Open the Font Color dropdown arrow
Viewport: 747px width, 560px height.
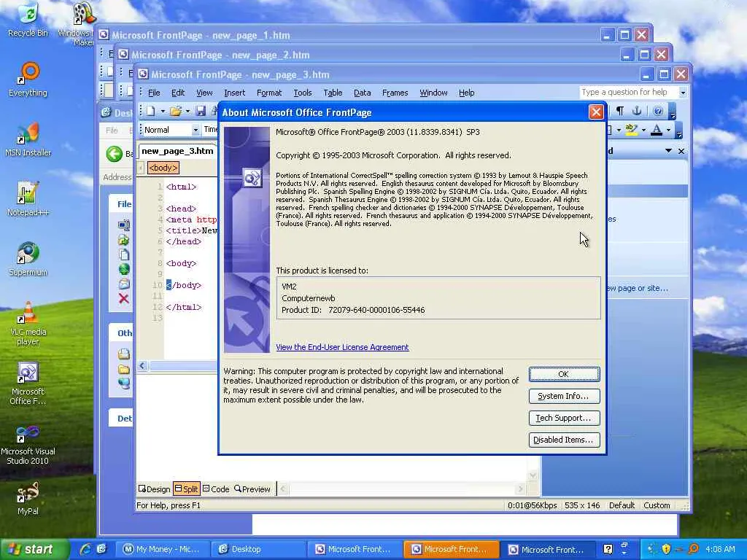668,130
